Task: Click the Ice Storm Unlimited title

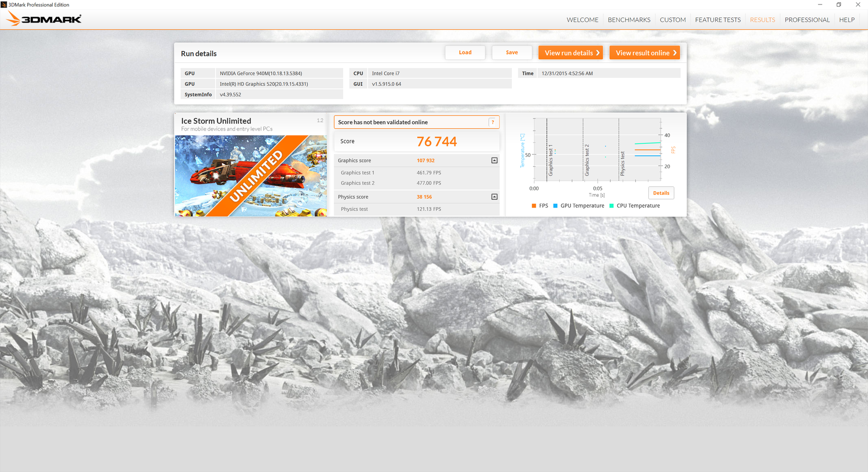Action: tap(216, 121)
